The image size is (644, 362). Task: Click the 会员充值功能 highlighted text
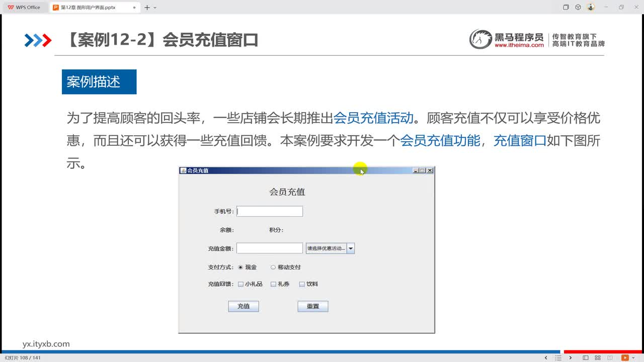pyautogui.click(x=440, y=141)
